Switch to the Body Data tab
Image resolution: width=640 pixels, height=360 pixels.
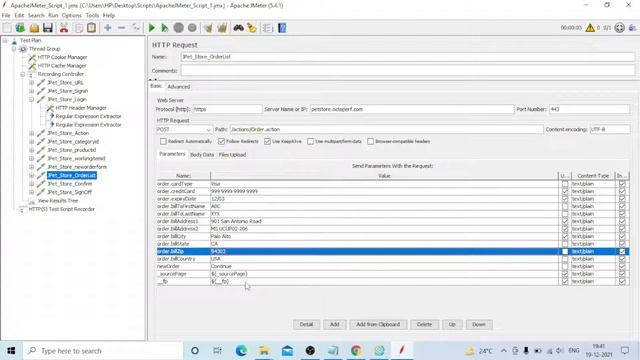(202, 155)
